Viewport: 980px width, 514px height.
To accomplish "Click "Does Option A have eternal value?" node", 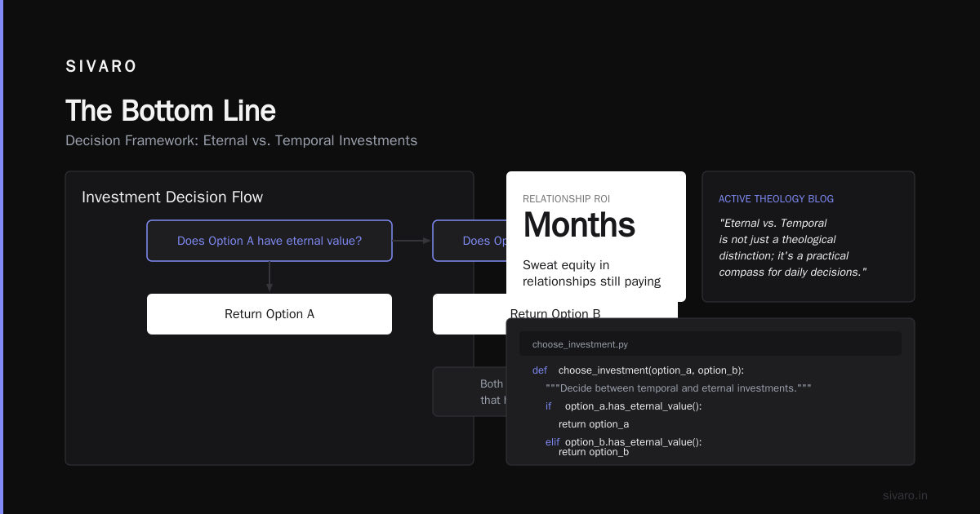I will coord(269,241).
